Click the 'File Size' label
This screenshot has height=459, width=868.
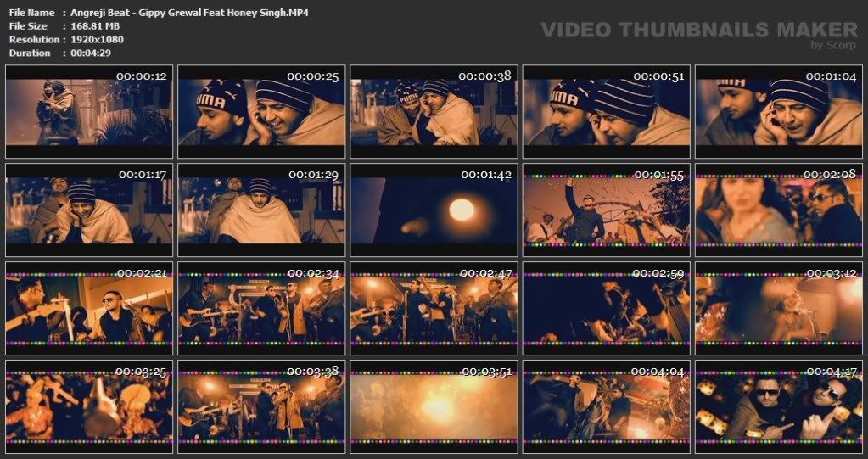click(x=28, y=26)
